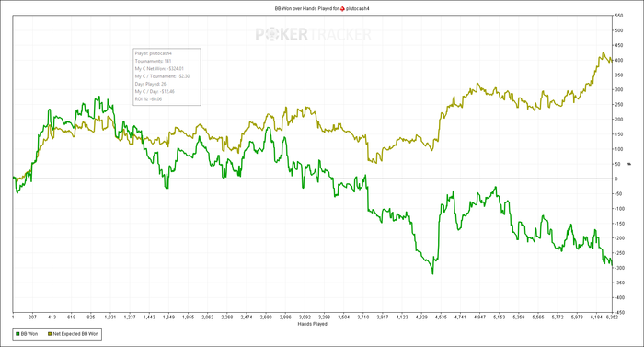
Task: Click x-axis label "4,329"
Action: 421,317
